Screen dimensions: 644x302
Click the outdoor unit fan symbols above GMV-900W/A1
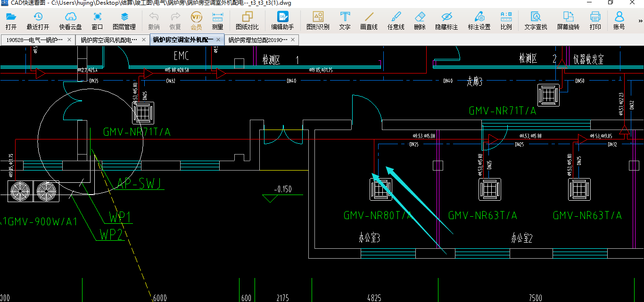(x=33, y=192)
